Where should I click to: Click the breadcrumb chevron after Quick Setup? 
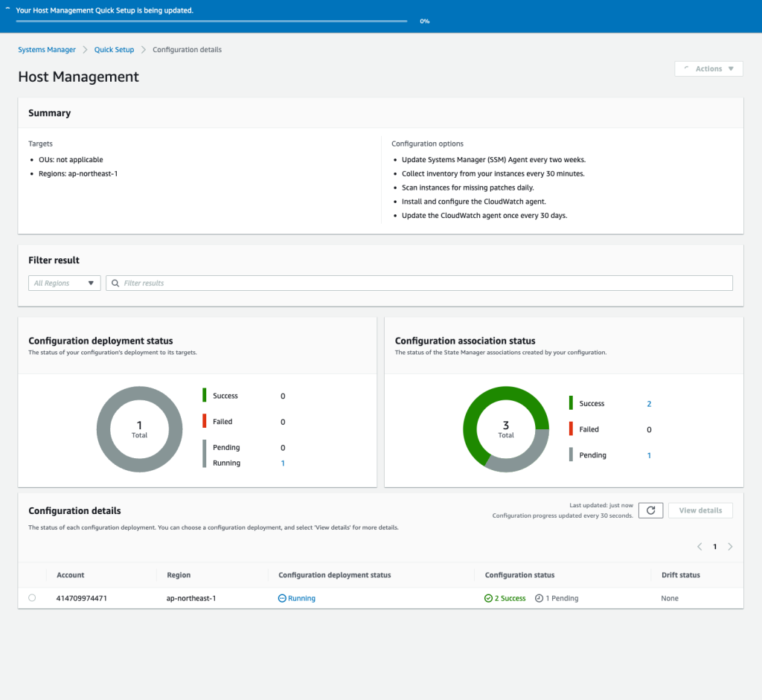coord(144,50)
